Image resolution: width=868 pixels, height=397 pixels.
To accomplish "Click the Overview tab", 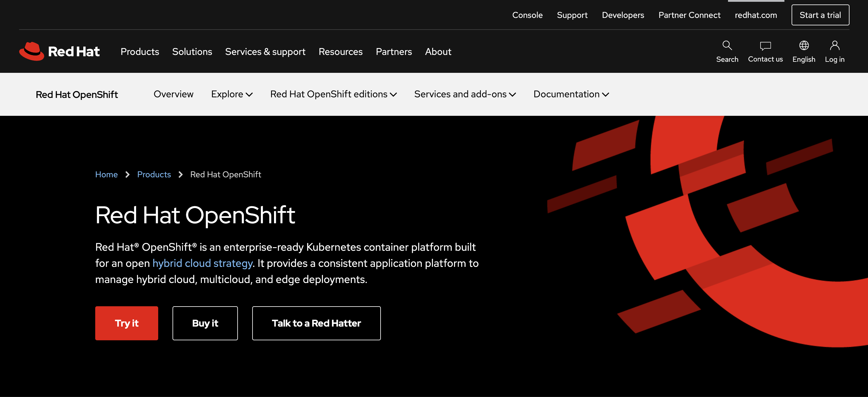I will coord(173,93).
